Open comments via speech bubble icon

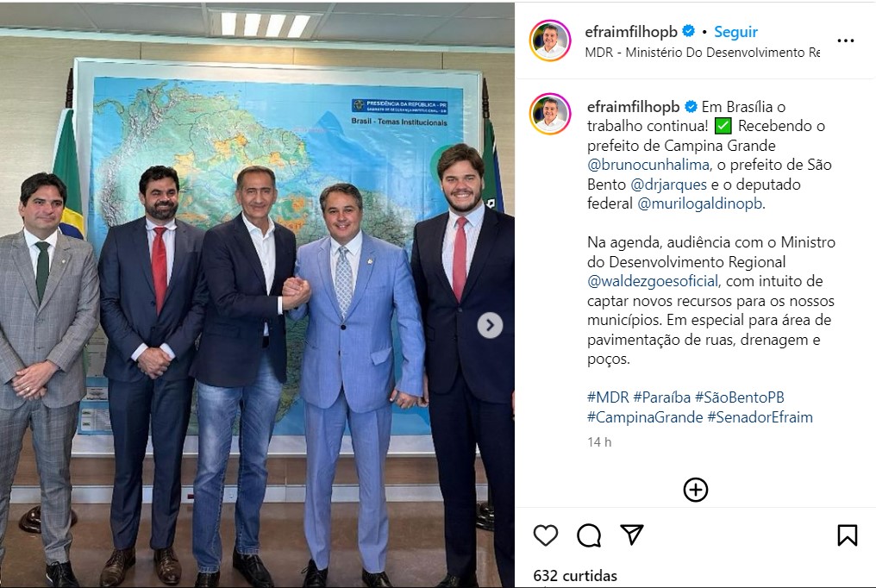[589, 535]
